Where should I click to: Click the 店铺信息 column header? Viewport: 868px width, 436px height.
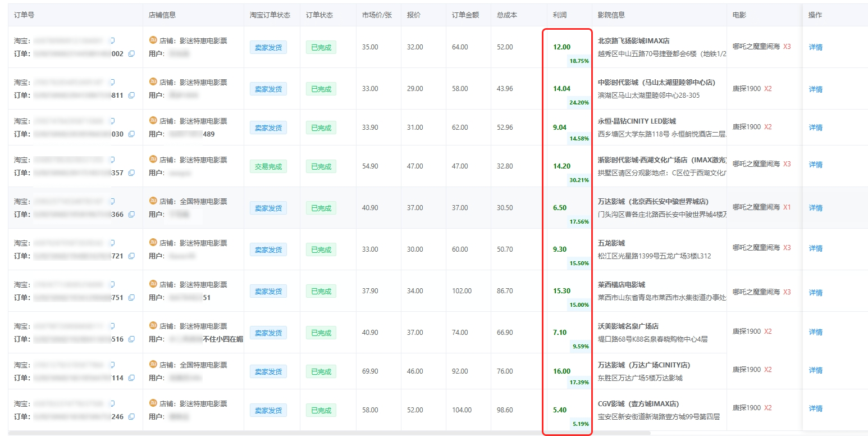coord(162,15)
